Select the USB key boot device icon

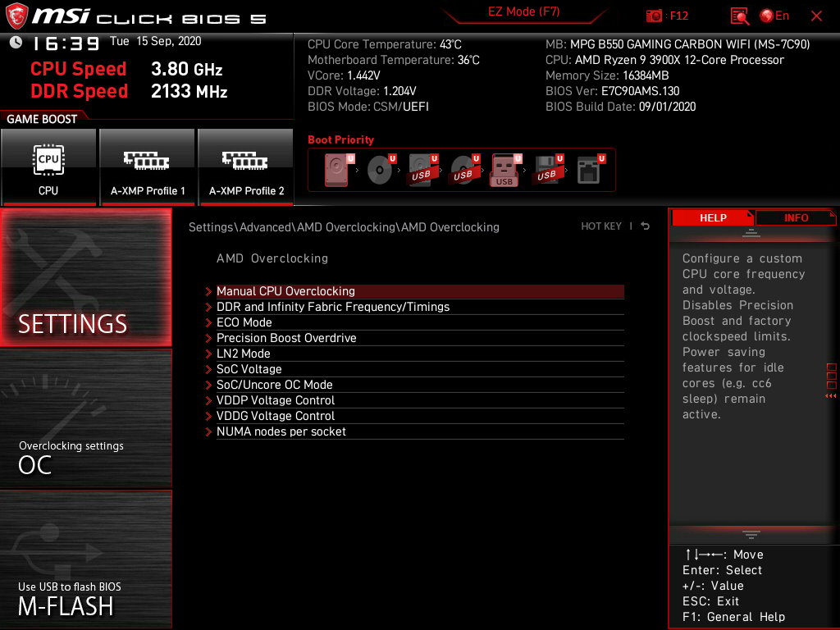coord(504,170)
